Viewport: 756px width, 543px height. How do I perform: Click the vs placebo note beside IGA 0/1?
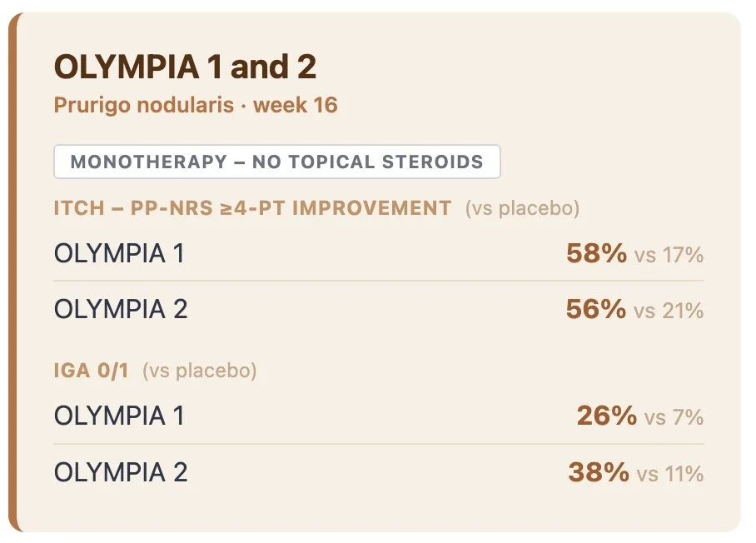[200, 371]
